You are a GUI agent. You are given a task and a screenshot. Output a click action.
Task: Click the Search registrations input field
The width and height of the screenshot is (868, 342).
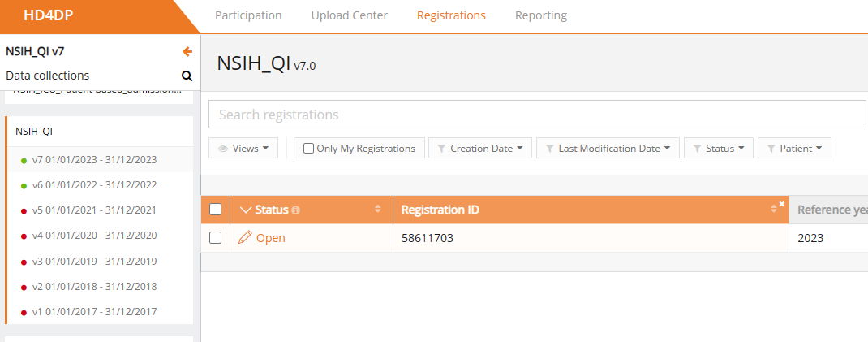[536, 115]
